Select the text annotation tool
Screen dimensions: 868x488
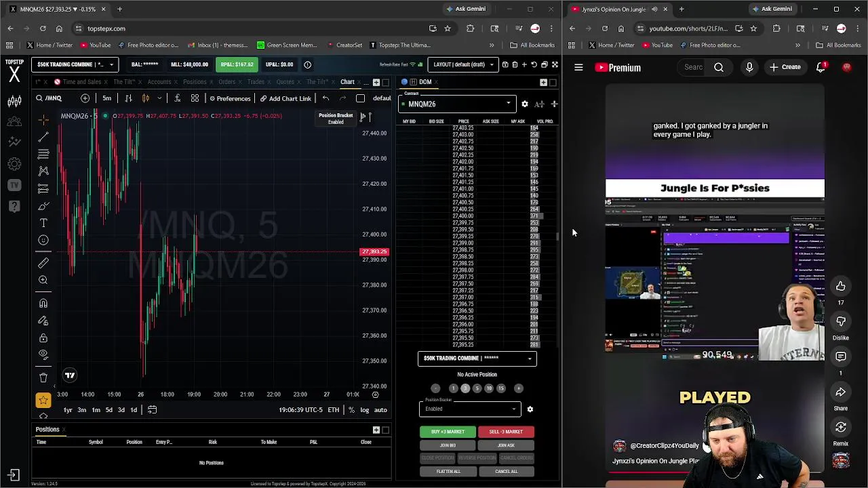click(43, 222)
